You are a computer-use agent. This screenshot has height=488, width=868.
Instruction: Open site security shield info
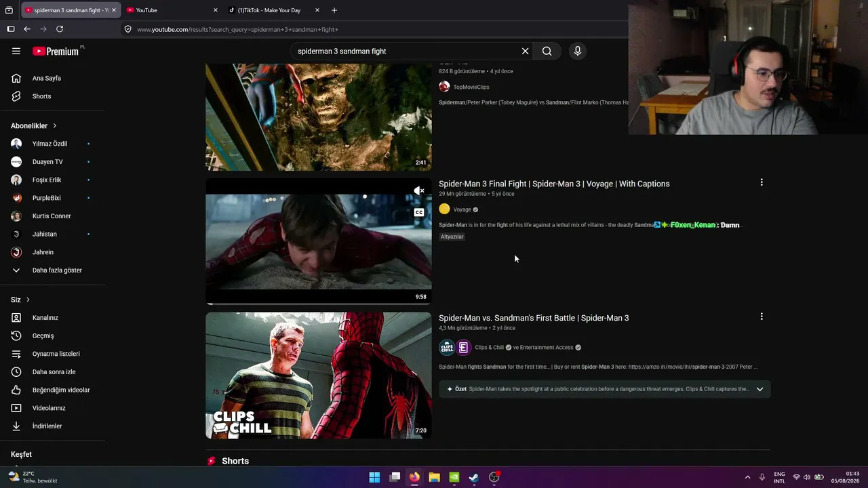click(x=127, y=29)
